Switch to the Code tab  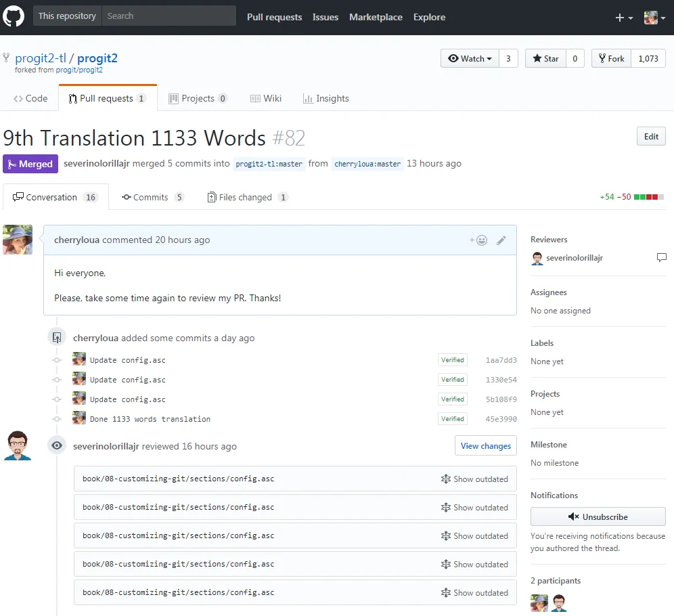point(30,98)
